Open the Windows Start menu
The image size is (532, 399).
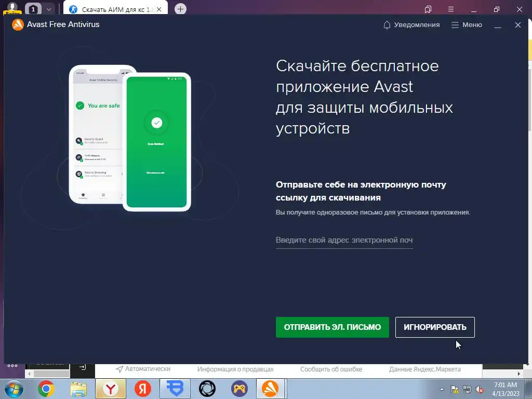pos(14,389)
